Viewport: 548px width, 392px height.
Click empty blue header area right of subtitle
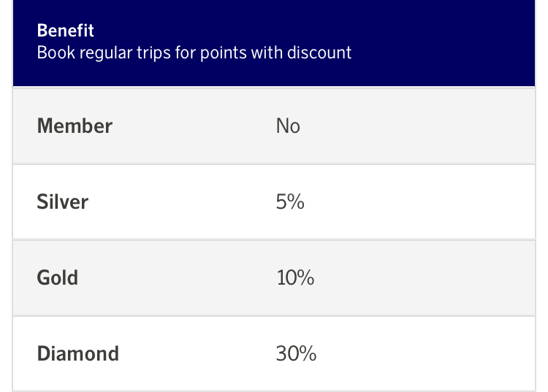(x=453, y=44)
